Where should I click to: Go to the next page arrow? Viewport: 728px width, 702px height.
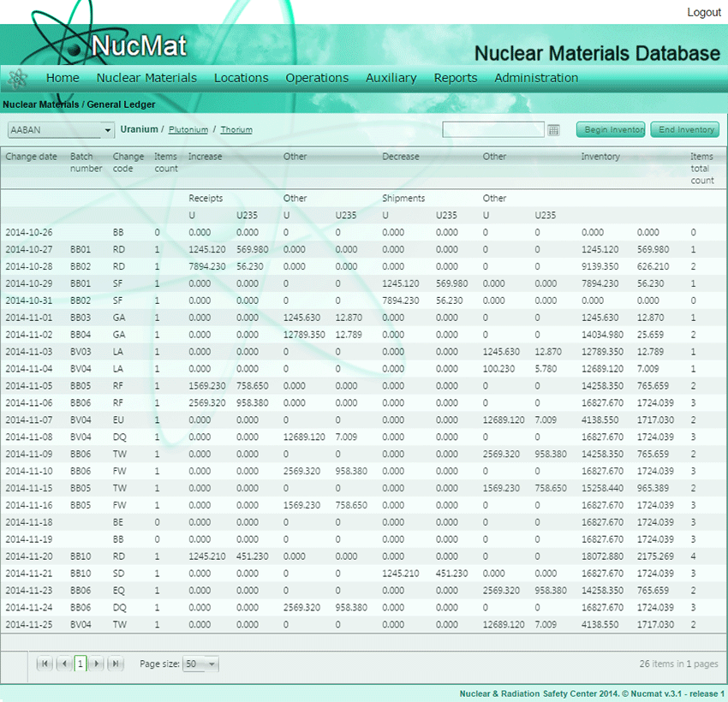pos(98,663)
